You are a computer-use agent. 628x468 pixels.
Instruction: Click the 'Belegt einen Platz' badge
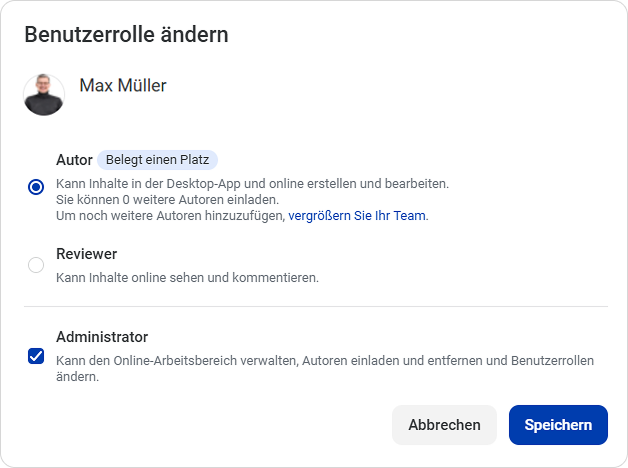click(x=157, y=160)
